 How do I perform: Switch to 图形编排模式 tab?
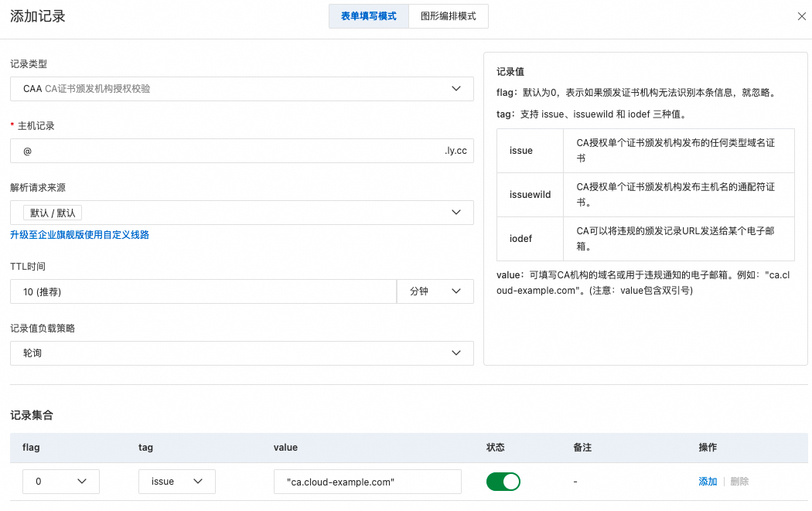click(x=448, y=16)
